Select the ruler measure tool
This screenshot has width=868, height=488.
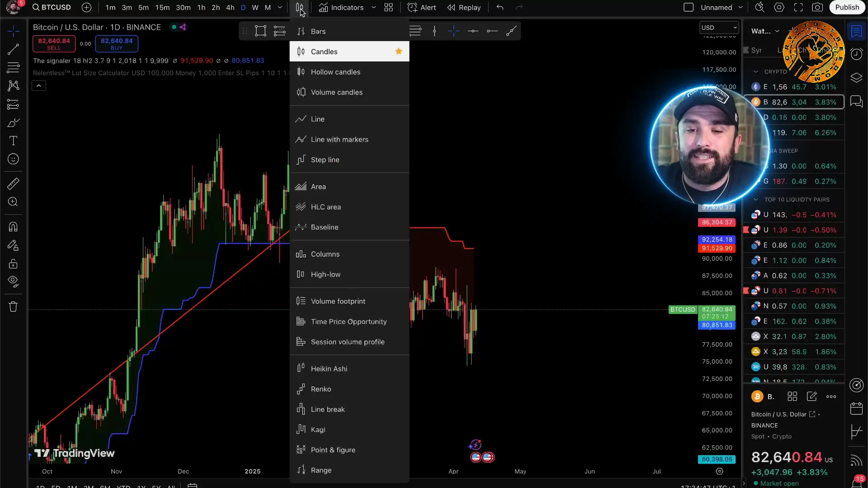point(13,183)
